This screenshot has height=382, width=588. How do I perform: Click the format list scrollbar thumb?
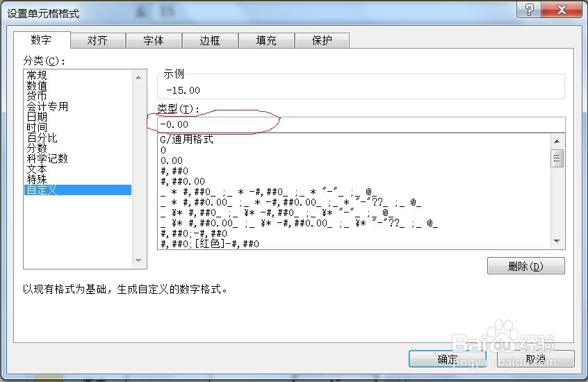click(x=557, y=158)
